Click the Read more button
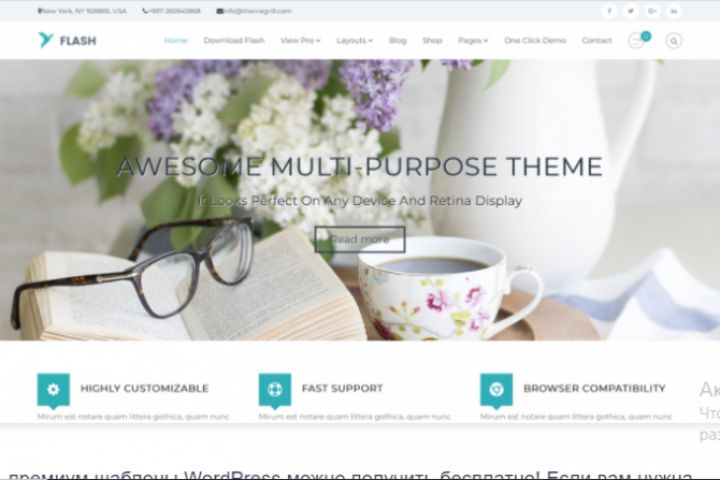This screenshot has height=480, width=720. point(360,239)
